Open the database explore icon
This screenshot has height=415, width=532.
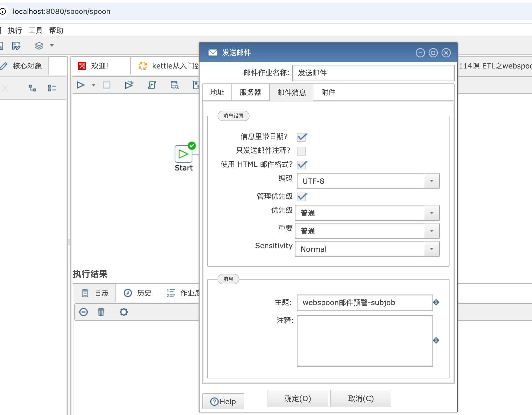click(174, 85)
